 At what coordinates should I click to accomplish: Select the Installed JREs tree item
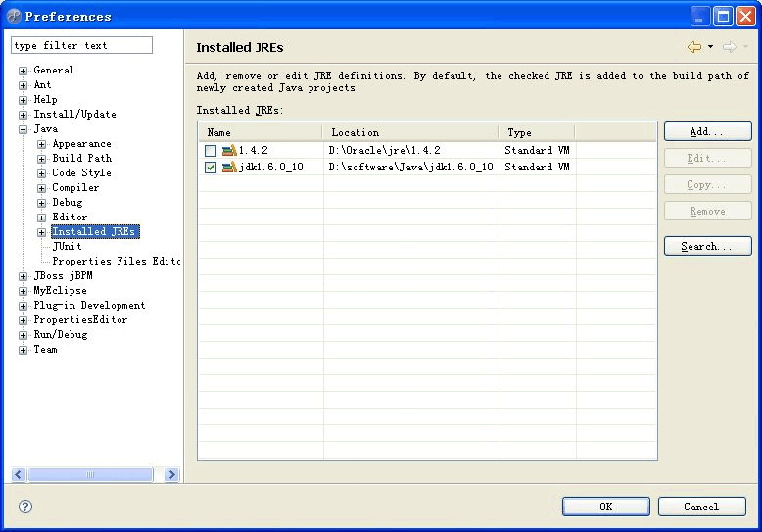[x=95, y=231]
